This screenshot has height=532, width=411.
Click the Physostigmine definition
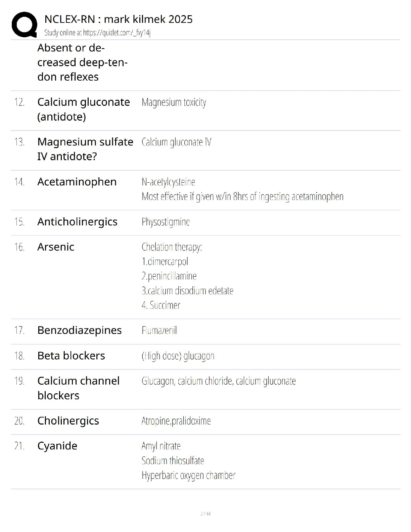[166, 222]
